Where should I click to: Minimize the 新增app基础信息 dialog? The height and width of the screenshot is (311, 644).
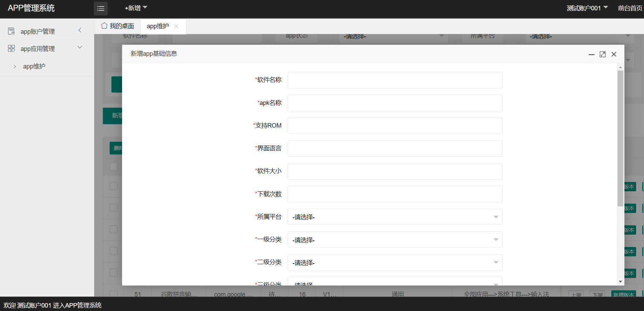point(591,54)
